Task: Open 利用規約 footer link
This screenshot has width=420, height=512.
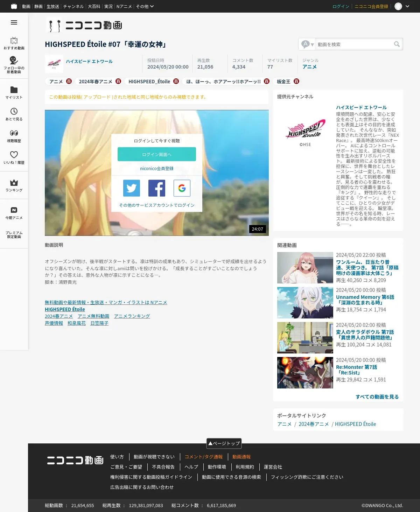Action: (x=245, y=467)
